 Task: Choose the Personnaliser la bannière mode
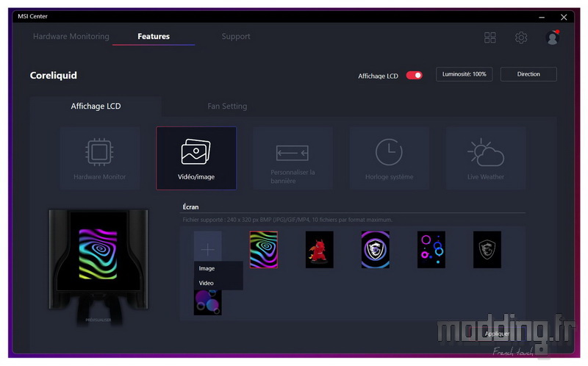[x=293, y=158]
